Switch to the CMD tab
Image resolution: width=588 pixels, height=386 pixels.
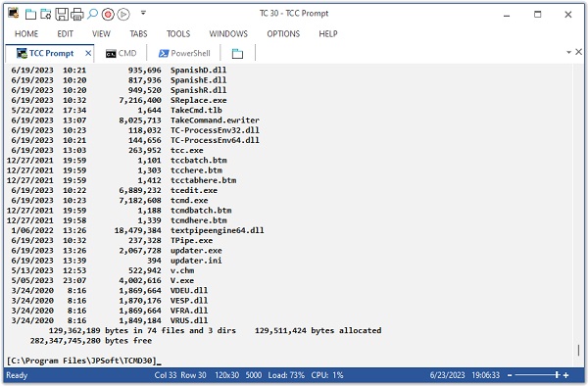tap(121, 53)
